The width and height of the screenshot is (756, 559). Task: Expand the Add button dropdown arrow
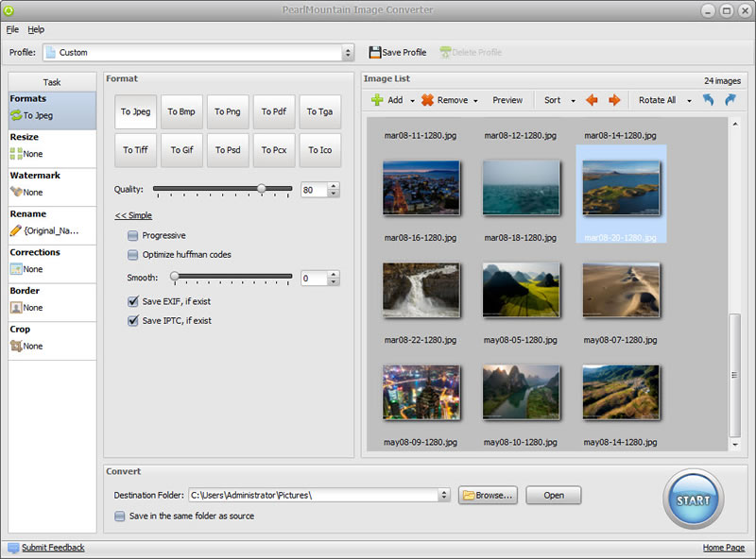pos(412,101)
